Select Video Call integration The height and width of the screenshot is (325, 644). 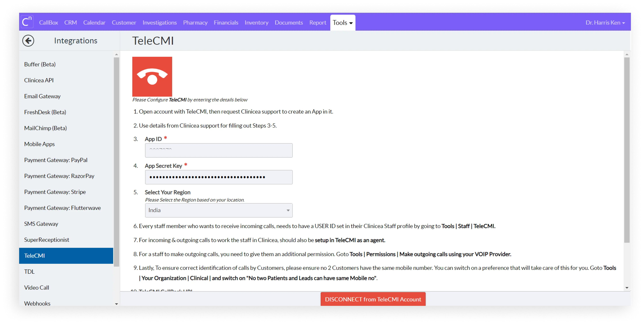pyautogui.click(x=66, y=288)
